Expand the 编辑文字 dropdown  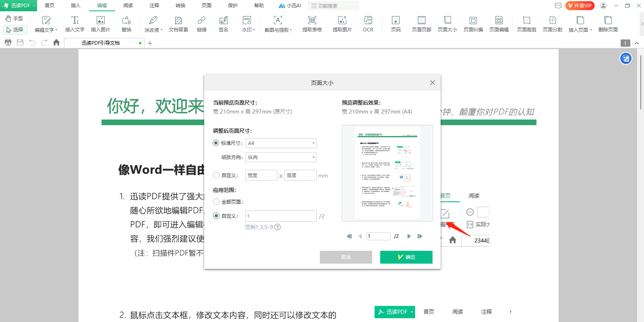[56, 30]
